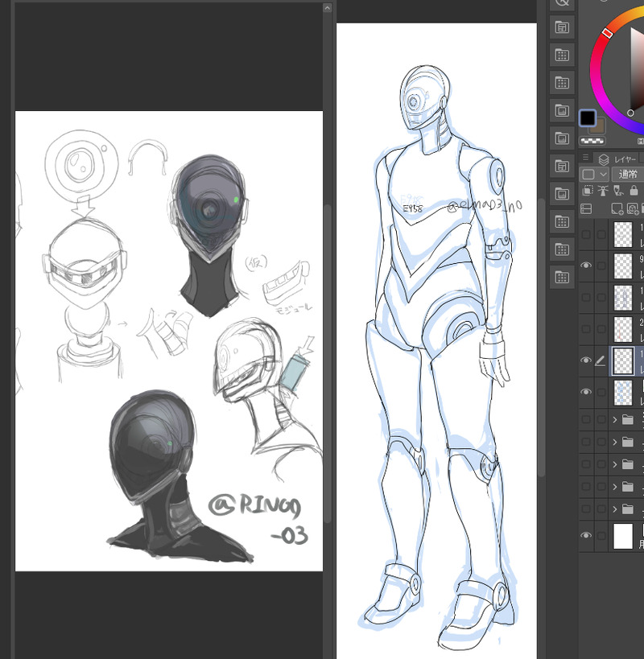This screenshot has width=644, height=659.
Task: Select the red line layer thumbnail
Action: [x=623, y=328]
